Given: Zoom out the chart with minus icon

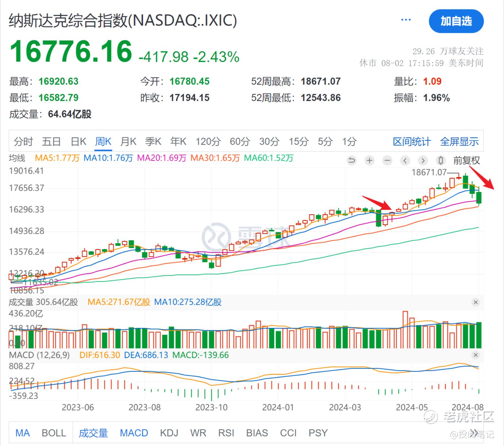Looking at the screenshot, I should click(x=387, y=160).
